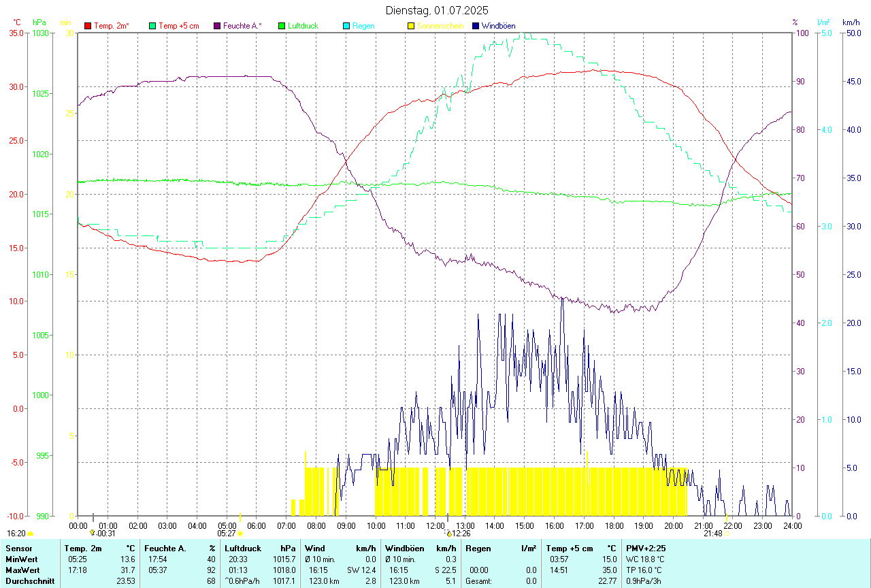
Task: Click the 12:00 tick on time axis
Action: coord(435,525)
